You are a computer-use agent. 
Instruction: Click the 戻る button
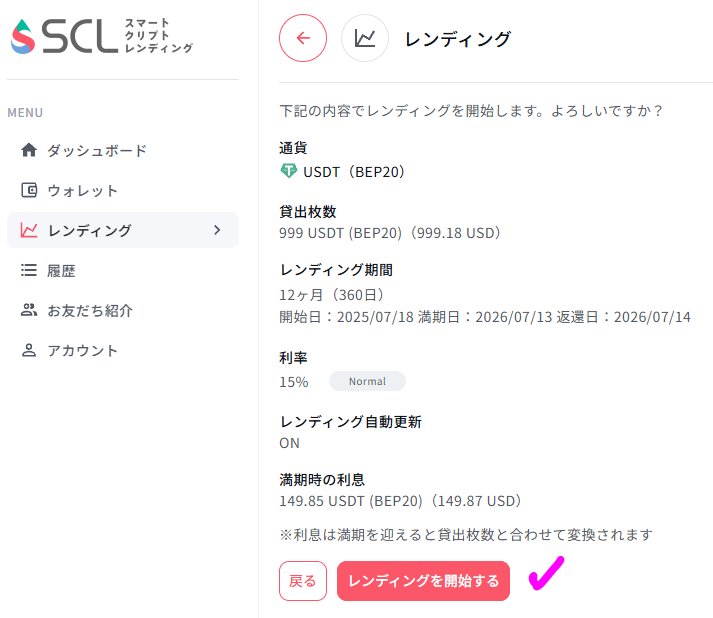point(303,581)
